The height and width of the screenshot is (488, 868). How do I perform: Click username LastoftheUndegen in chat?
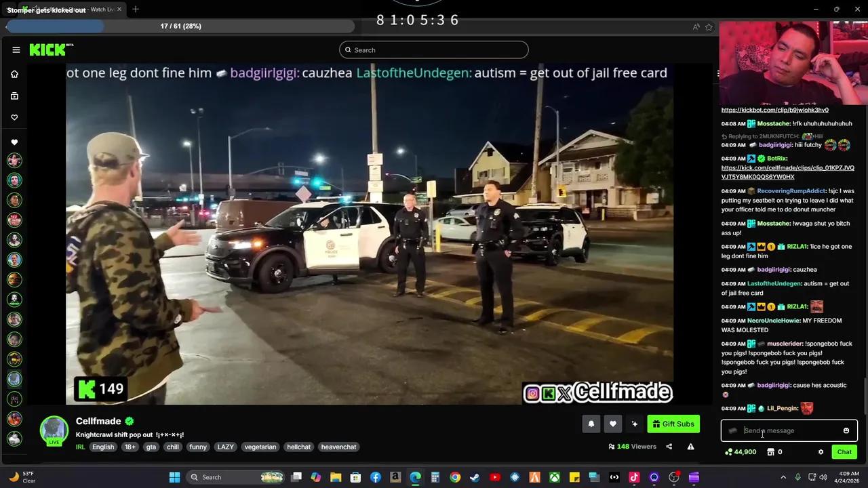pyautogui.click(x=774, y=283)
